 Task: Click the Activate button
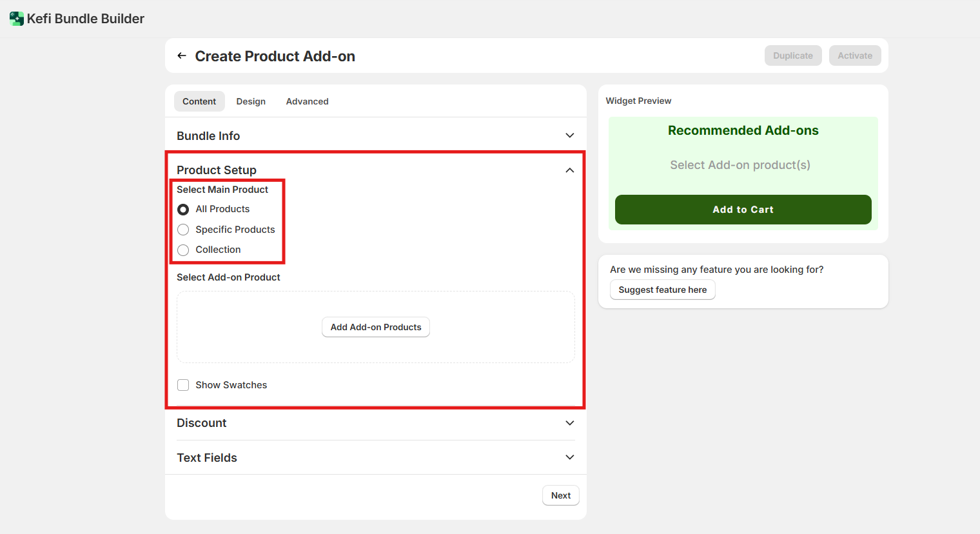(855, 55)
